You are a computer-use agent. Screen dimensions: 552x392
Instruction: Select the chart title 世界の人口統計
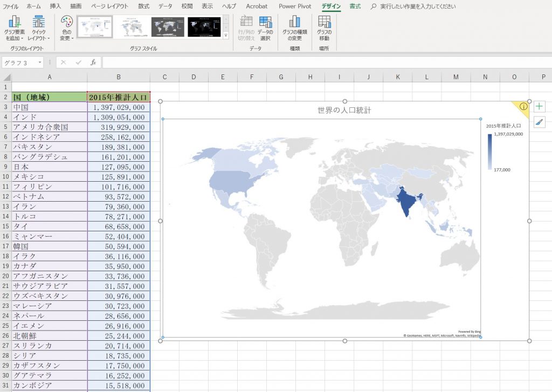click(344, 111)
